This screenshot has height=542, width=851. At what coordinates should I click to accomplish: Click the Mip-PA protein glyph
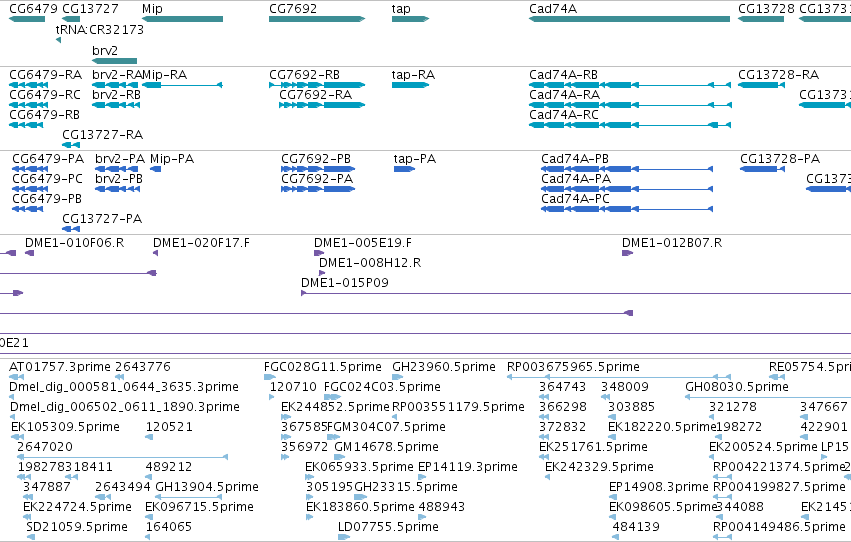pos(155,169)
